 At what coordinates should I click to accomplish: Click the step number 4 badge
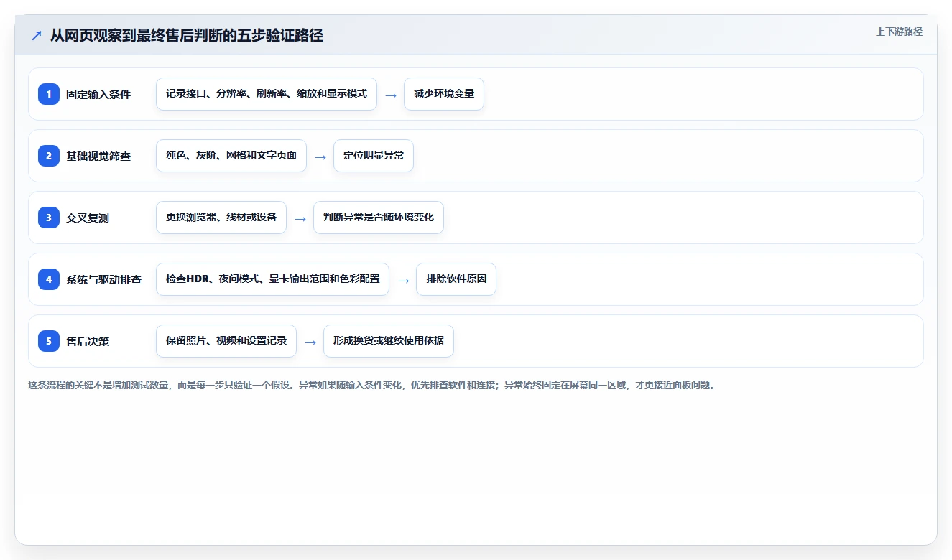(49, 279)
